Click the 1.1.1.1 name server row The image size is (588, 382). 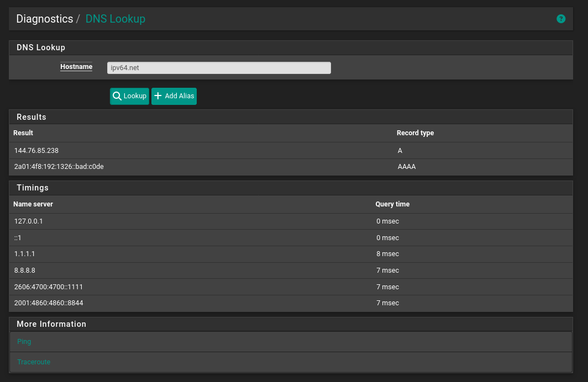[x=25, y=254]
